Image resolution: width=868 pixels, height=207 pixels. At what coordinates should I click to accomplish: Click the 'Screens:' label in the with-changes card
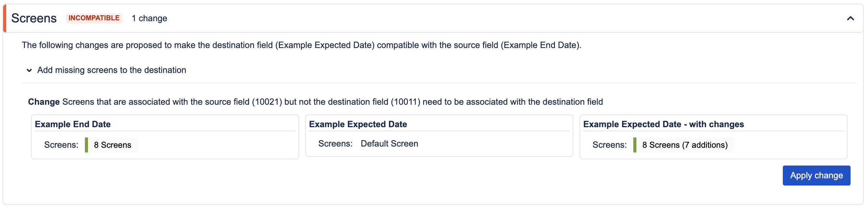point(609,145)
